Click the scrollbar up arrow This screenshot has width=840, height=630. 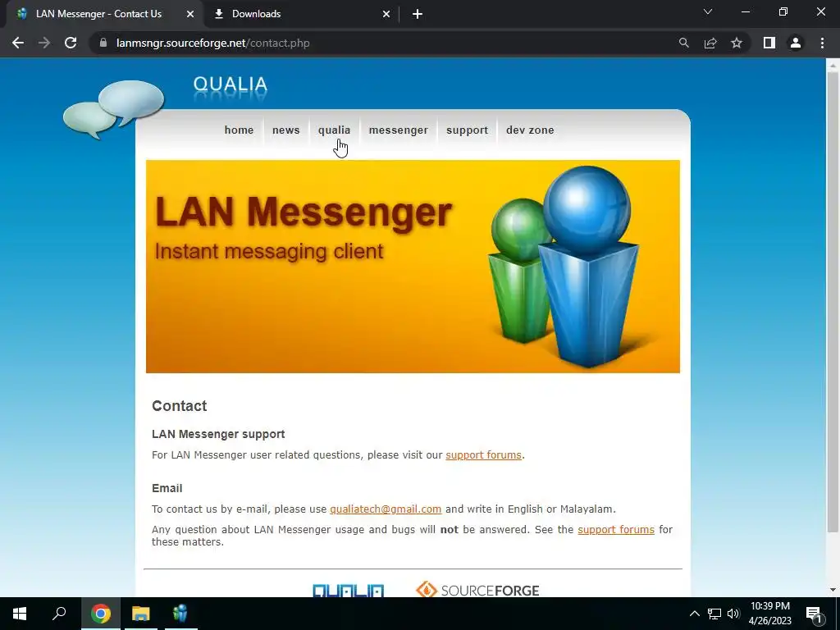point(833,64)
